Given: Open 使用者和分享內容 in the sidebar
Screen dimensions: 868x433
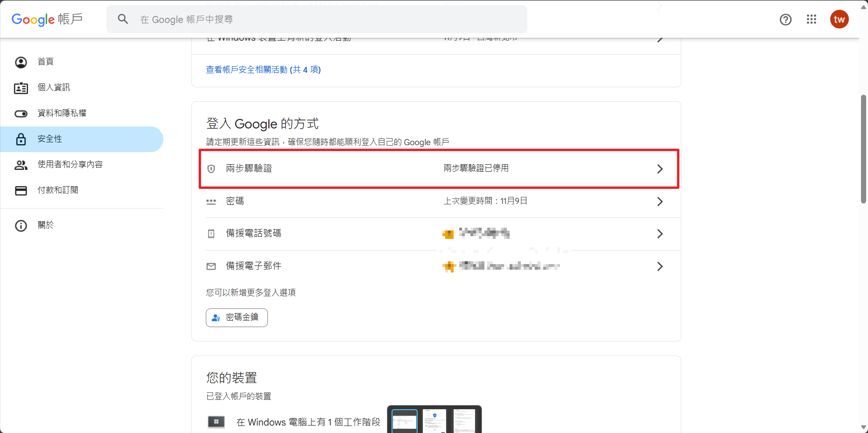Looking at the screenshot, I should tap(70, 165).
